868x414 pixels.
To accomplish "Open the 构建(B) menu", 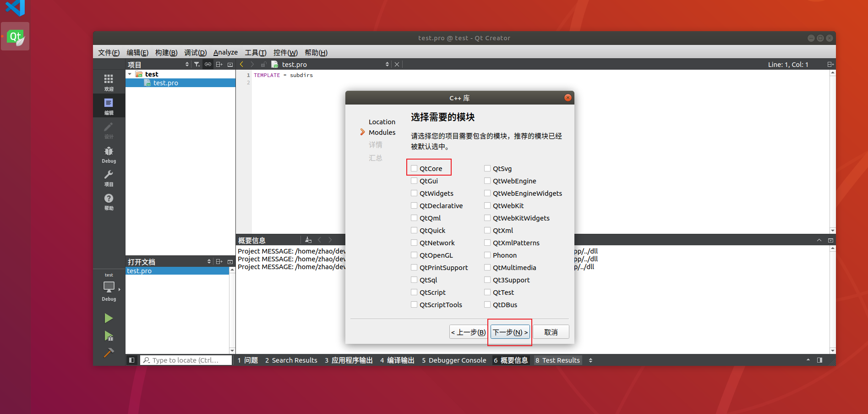I will (x=166, y=52).
